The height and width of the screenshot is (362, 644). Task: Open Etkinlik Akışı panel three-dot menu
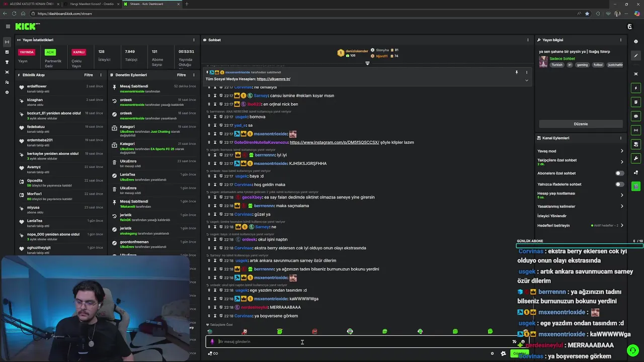click(101, 75)
